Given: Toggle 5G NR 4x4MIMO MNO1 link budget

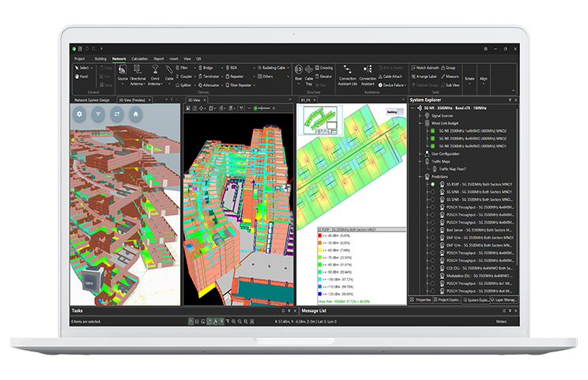Looking at the screenshot, I should [433, 146].
